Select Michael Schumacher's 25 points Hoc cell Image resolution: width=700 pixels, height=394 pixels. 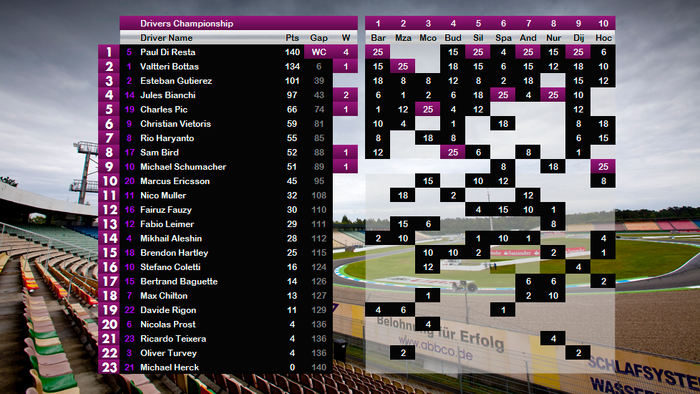pos(603,166)
